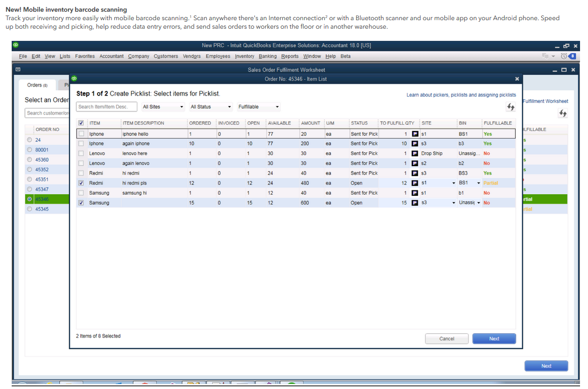This screenshot has height=389, width=588.
Task: Expand site dropdown s1 in 'hi redmi pls' row
Action: coord(454,183)
